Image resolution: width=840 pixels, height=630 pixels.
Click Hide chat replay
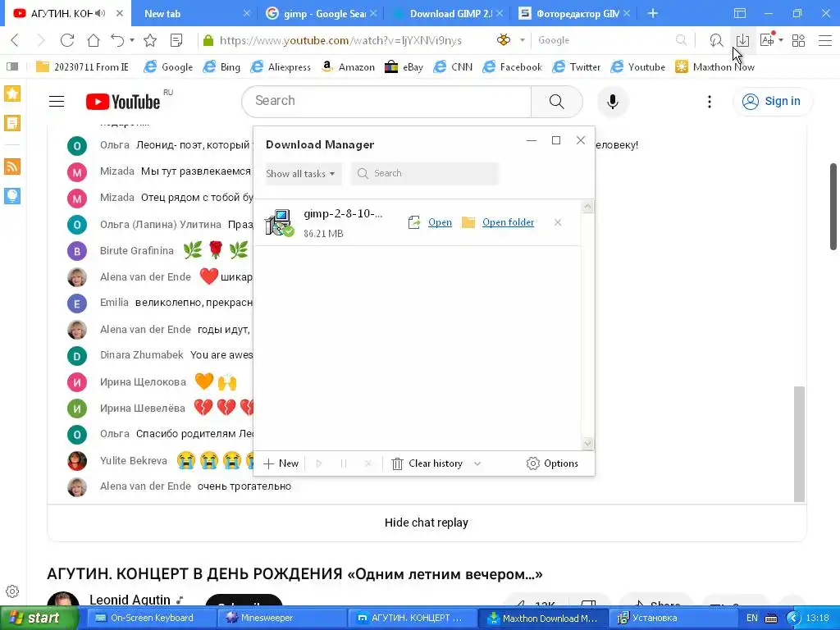pyautogui.click(x=427, y=523)
